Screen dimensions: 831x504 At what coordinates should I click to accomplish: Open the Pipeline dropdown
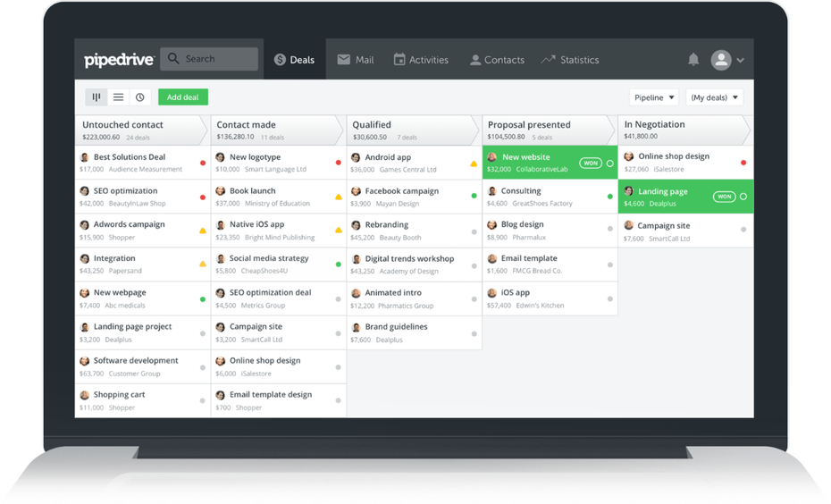tap(654, 97)
